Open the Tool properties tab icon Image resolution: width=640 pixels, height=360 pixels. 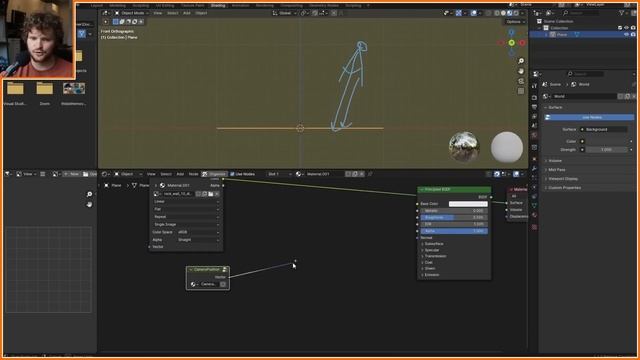pyautogui.click(x=534, y=86)
